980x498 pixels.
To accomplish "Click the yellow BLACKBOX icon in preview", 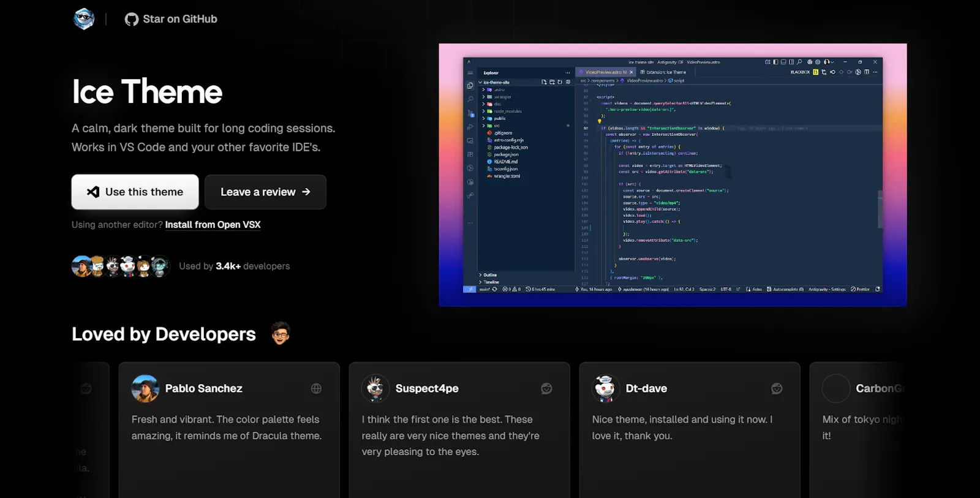I will pos(815,72).
